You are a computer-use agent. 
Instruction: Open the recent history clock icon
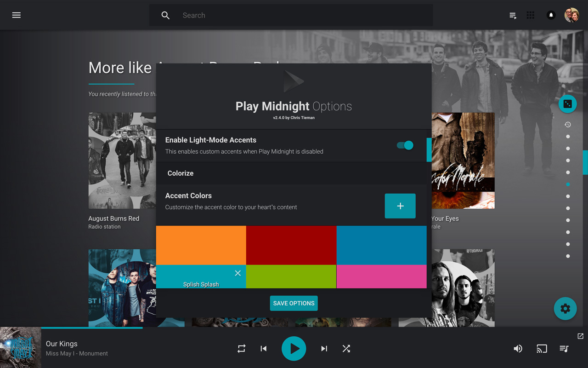(x=568, y=125)
